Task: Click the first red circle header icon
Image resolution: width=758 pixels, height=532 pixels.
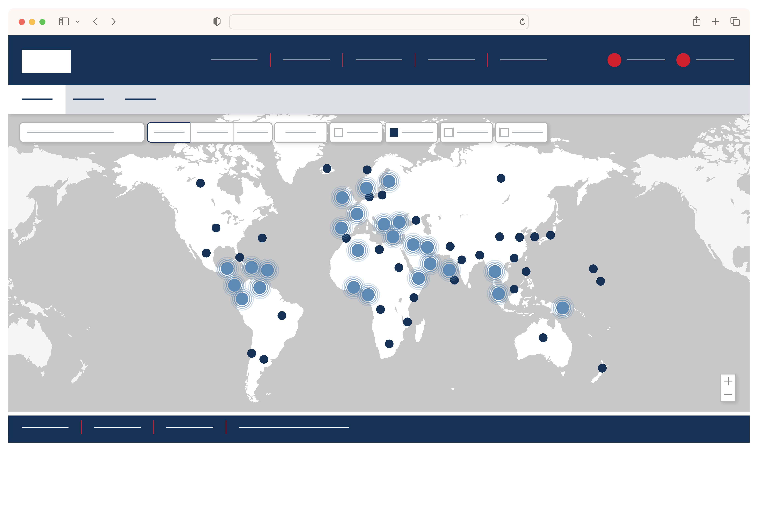Action: coord(614,60)
